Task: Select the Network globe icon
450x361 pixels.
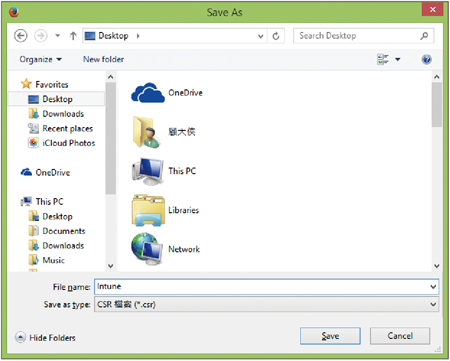Action: coord(147,249)
